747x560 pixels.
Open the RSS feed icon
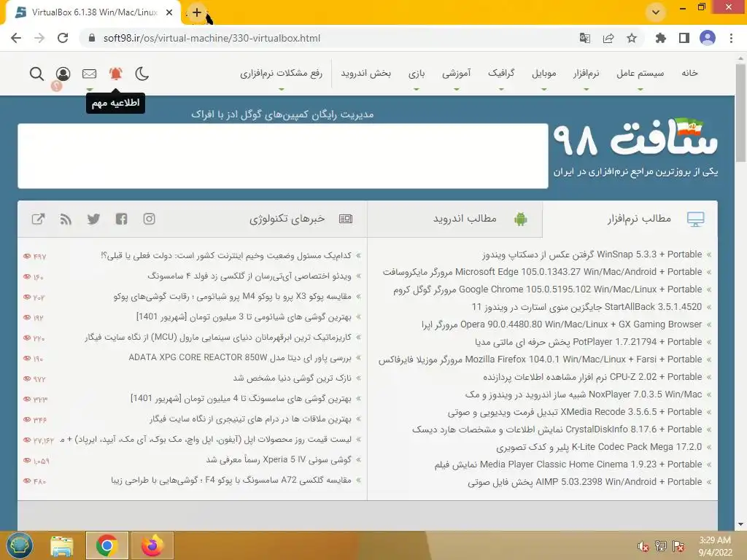[x=66, y=219]
